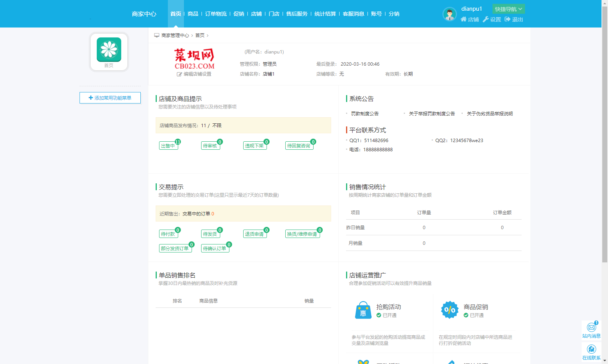This screenshot has height=364, width=608.
Task: Open 在线联系 chat icon
Action: click(x=592, y=349)
